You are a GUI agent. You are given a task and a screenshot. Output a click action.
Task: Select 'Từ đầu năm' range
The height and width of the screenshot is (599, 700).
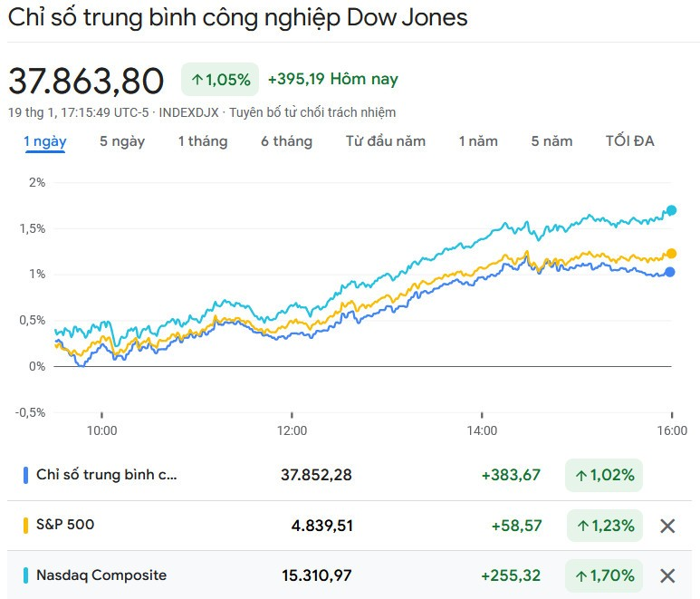click(x=386, y=141)
